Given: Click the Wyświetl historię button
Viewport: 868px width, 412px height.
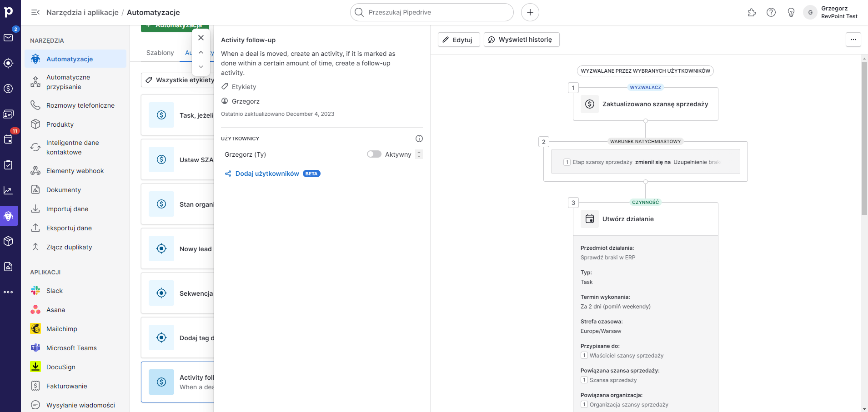Looking at the screenshot, I should coord(522,40).
